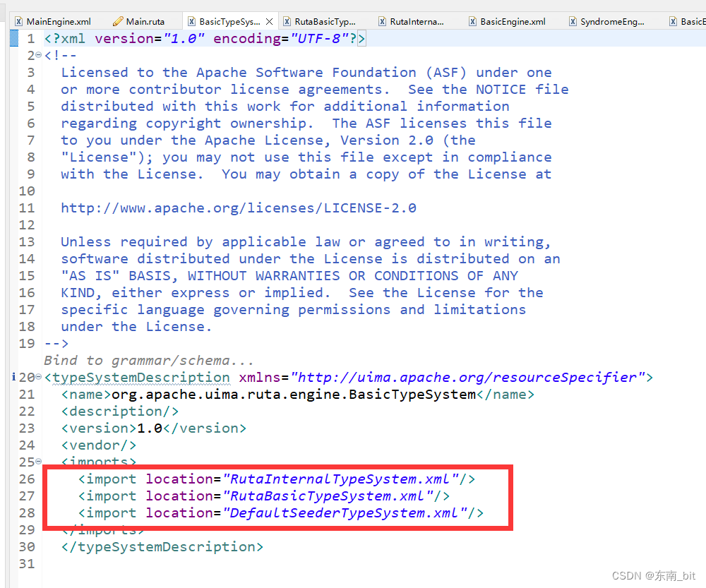This screenshot has height=588, width=706.
Task: Click the "DefaultSeederTypeSystem.xml" location value
Action: pyautogui.click(x=345, y=512)
